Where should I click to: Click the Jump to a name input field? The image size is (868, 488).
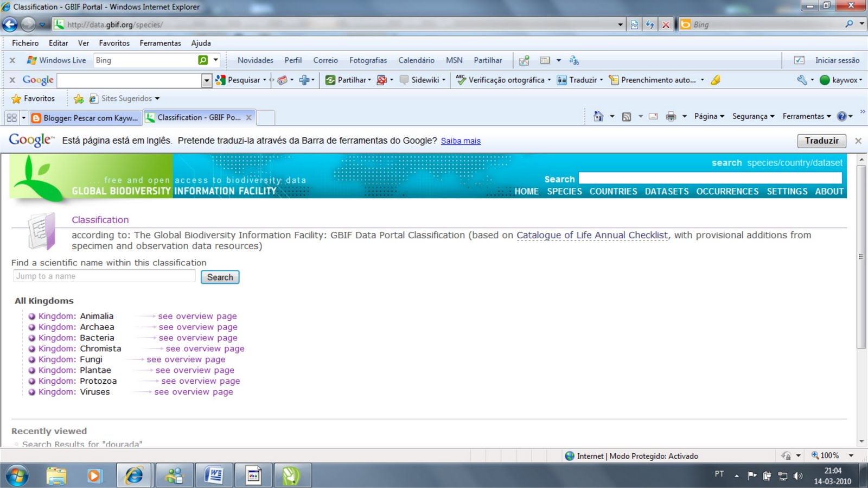104,276
